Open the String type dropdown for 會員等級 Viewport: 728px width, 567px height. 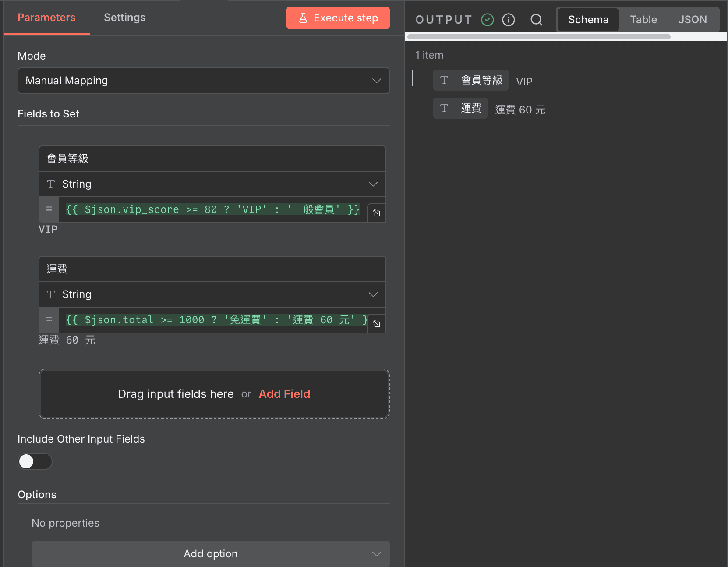point(212,184)
